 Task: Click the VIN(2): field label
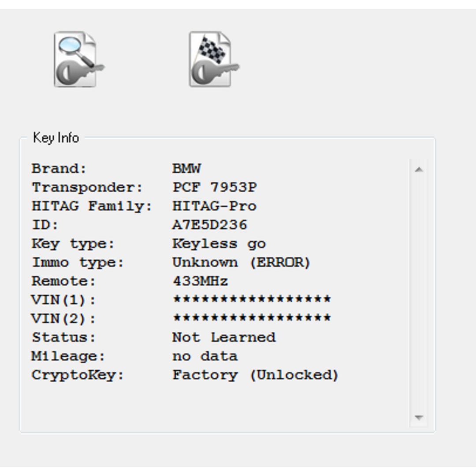[x=63, y=319]
